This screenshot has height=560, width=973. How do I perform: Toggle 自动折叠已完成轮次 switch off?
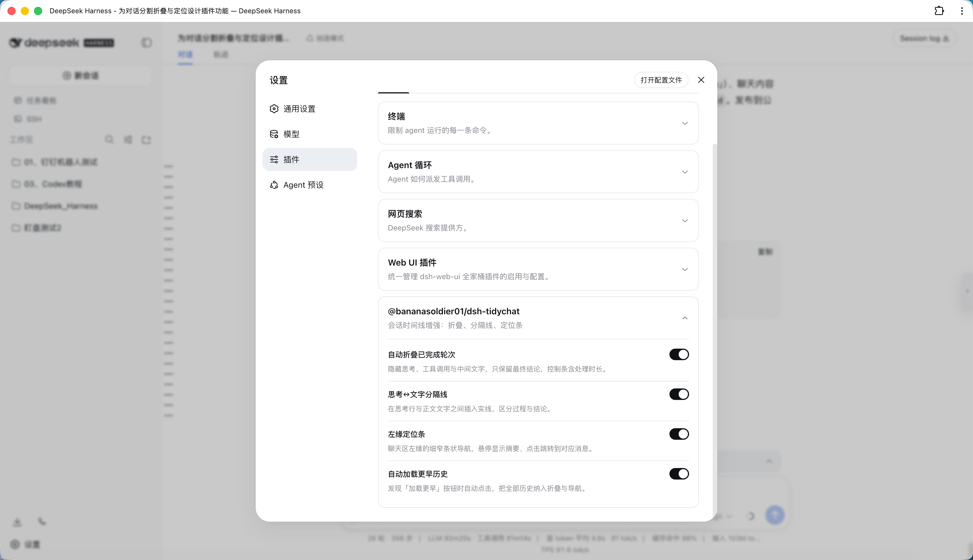point(679,354)
